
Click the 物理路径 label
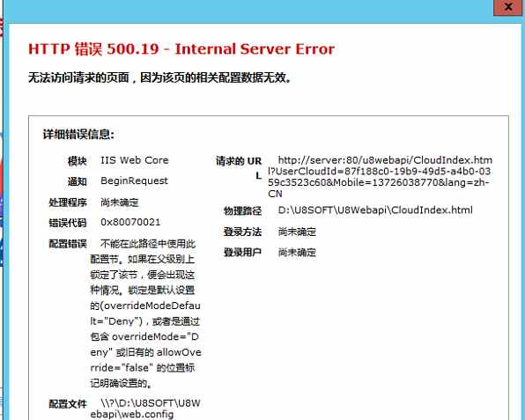click(243, 211)
